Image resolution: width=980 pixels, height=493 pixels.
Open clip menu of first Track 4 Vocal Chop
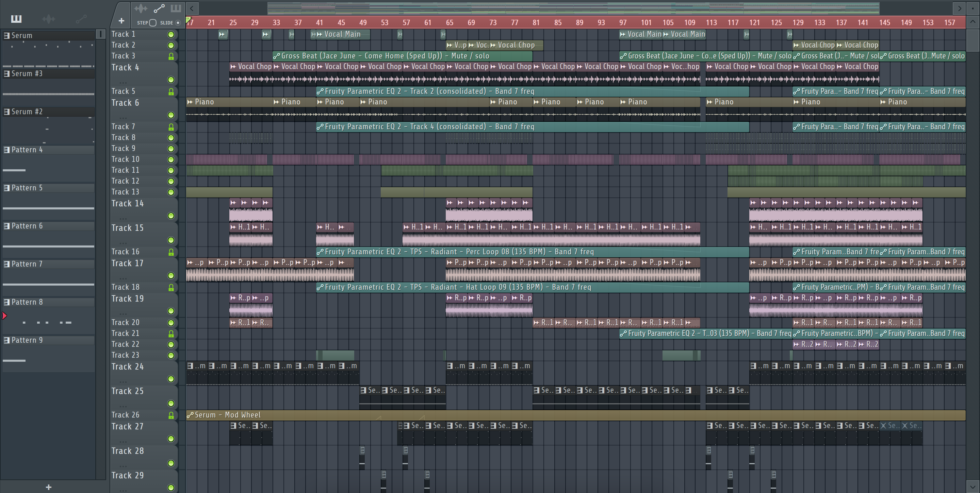(233, 67)
